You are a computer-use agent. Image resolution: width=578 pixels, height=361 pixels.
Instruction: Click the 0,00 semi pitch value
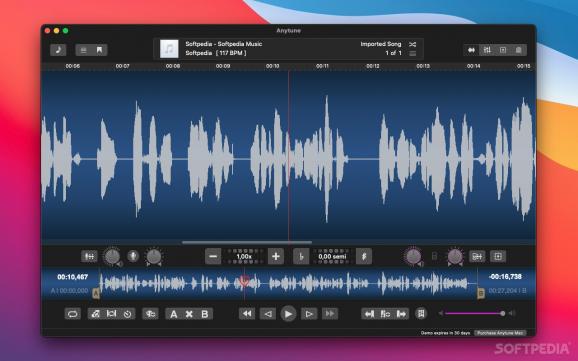[332, 256]
